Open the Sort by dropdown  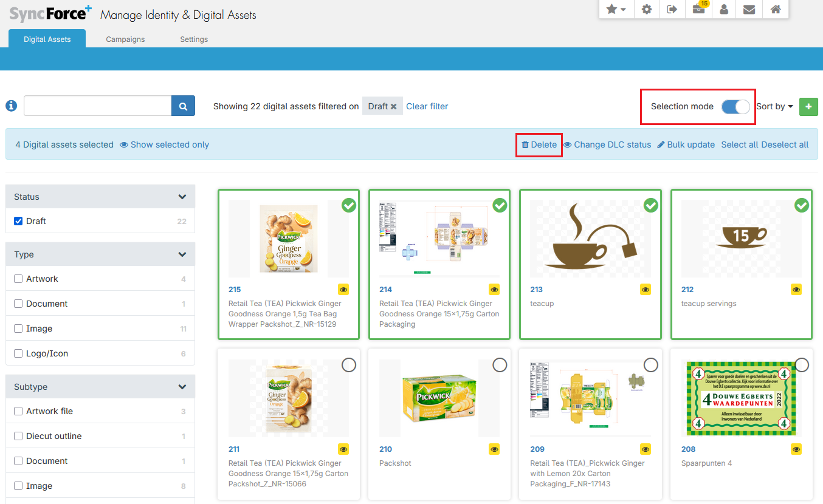[774, 106]
